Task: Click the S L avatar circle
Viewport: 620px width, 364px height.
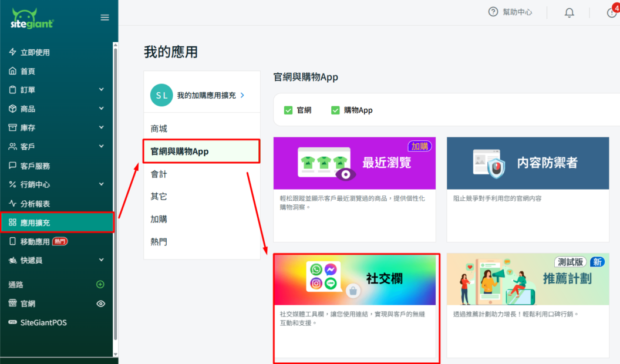Action: (161, 95)
